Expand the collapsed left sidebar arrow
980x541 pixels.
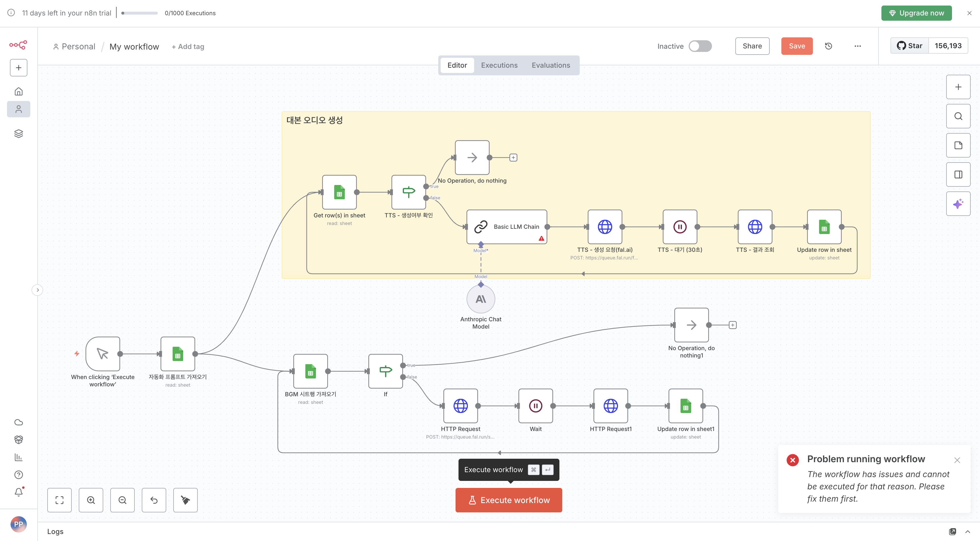pos(37,290)
